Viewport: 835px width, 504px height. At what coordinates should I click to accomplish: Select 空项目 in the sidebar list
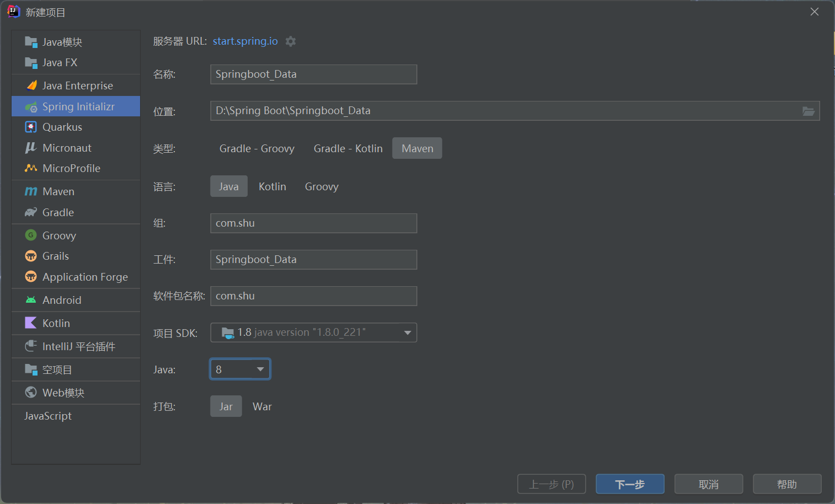click(x=76, y=369)
